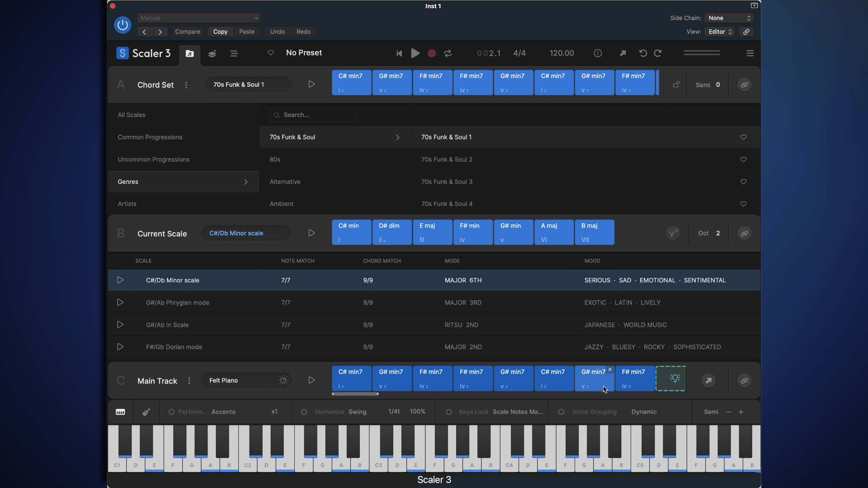Switch to the Scaler main browse tab
The height and width of the screenshot is (488, 868).
tap(190, 53)
